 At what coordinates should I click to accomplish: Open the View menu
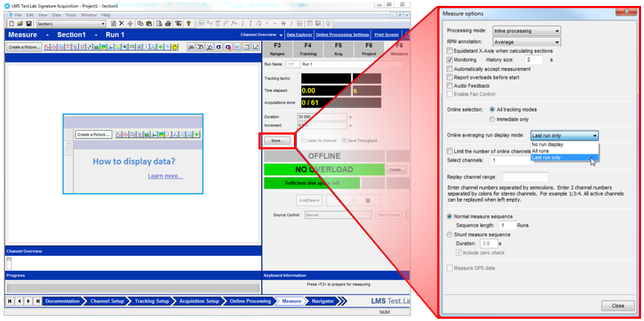[43, 15]
